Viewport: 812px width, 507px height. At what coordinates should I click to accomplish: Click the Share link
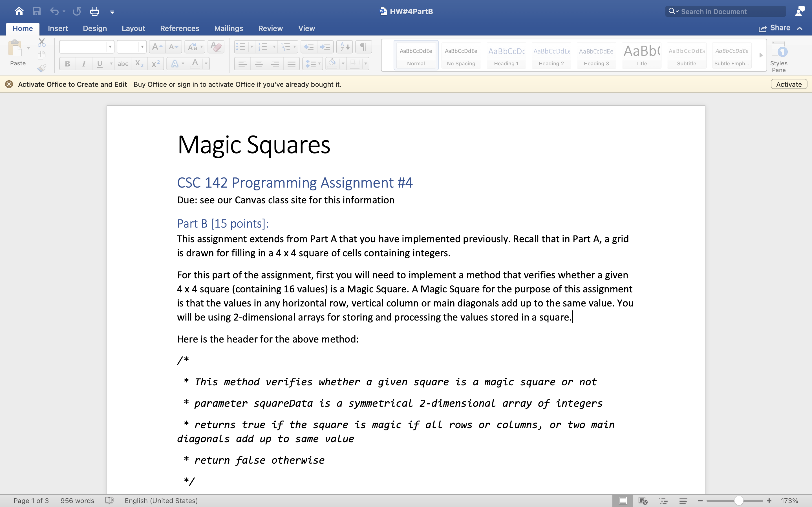tap(780, 28)
